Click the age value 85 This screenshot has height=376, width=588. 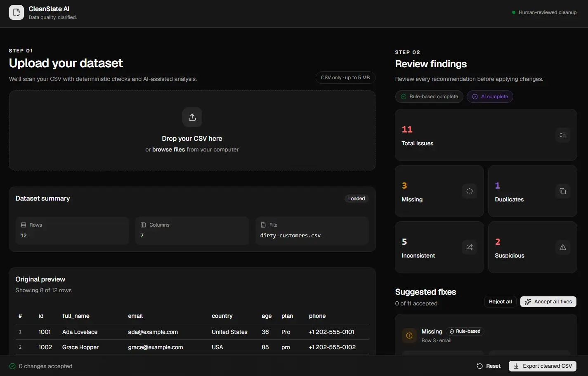pos(265,347)
